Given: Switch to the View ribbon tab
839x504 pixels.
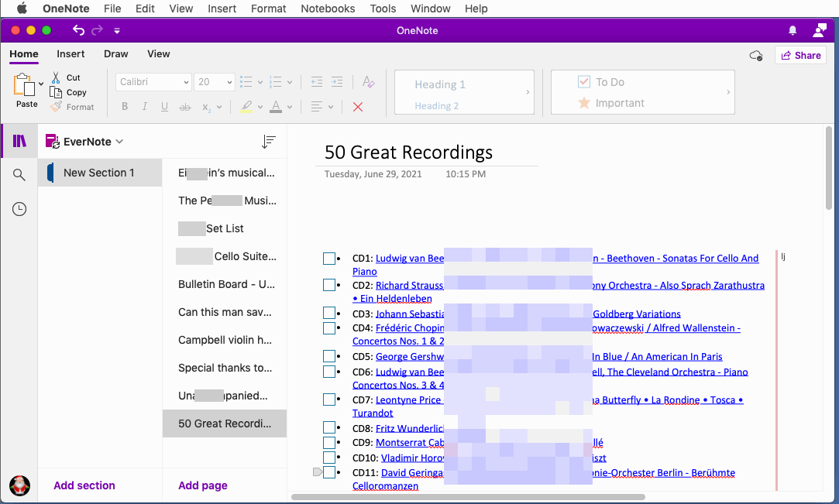Looking at the screenshot, I should point(158,54).
